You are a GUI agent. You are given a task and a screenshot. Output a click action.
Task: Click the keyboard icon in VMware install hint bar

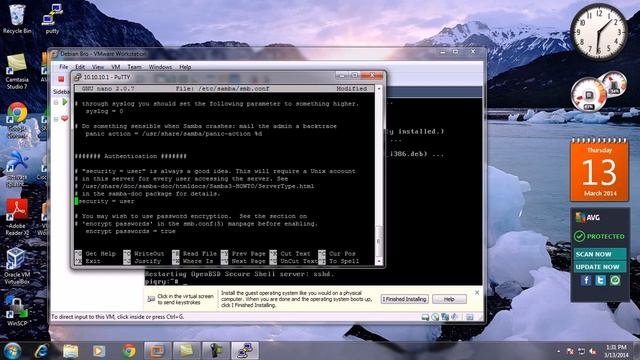tap(151, 299)
